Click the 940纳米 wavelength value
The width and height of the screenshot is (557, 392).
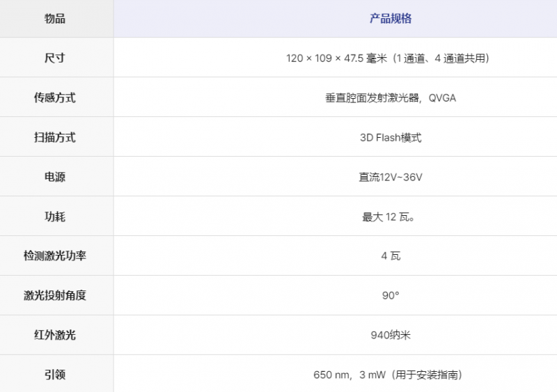point(390,336)
